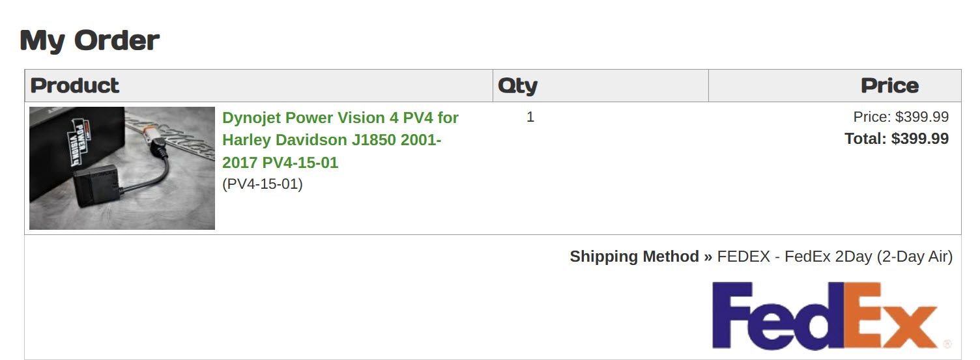Click the double-arrow after Shipping Method
Screen dimensions: 980x360
point(708,256)
